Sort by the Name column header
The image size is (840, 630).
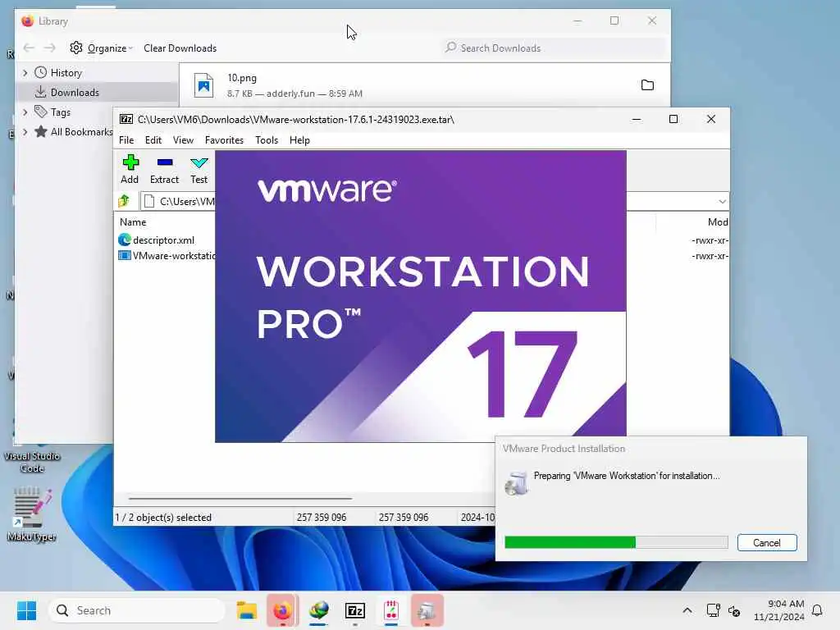point(133,221)
